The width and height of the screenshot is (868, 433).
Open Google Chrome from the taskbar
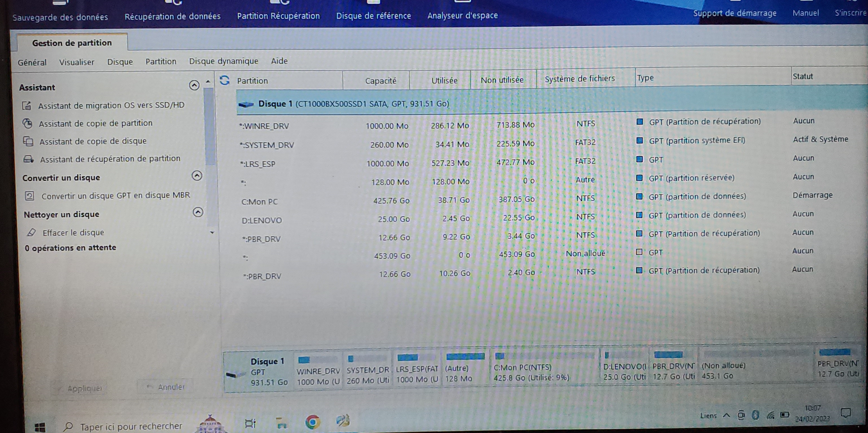[x=312, y=422]
